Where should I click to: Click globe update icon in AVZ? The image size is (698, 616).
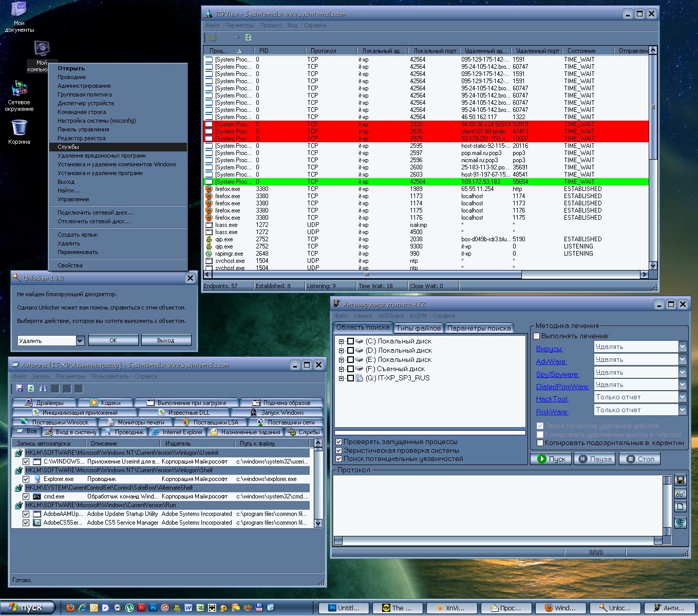pos(681,523)
